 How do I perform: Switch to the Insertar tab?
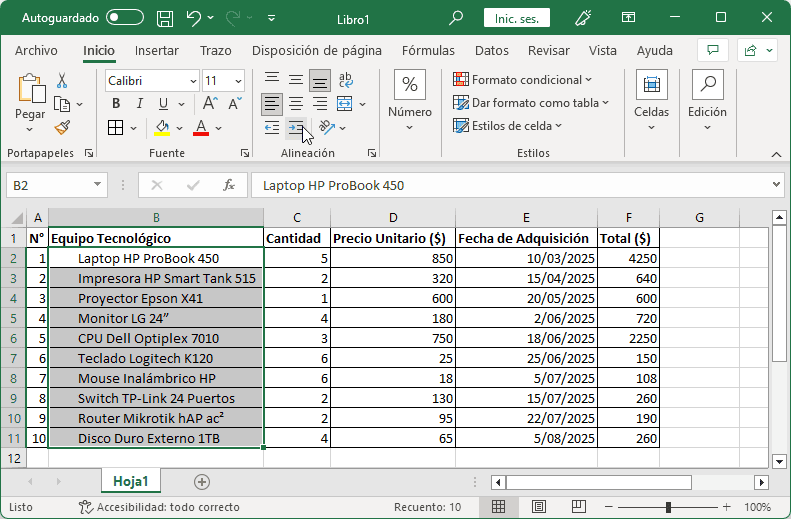pyautogui.click(x=157, y=50)
